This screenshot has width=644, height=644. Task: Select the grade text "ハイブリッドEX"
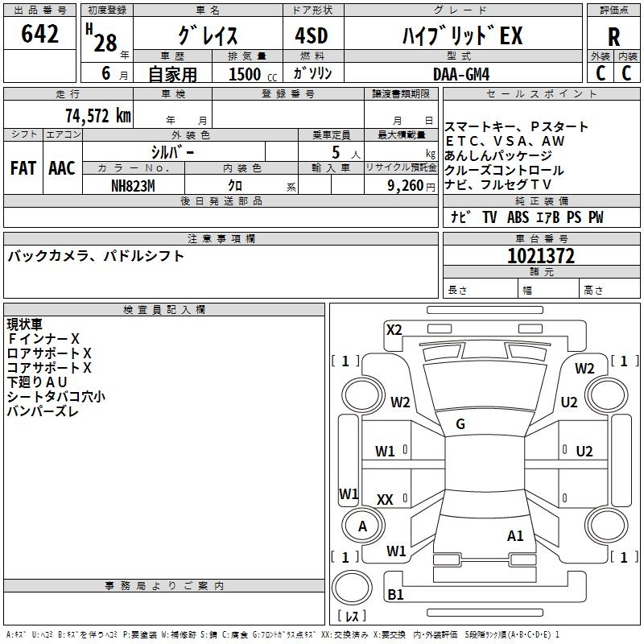[x=462, y=36]
